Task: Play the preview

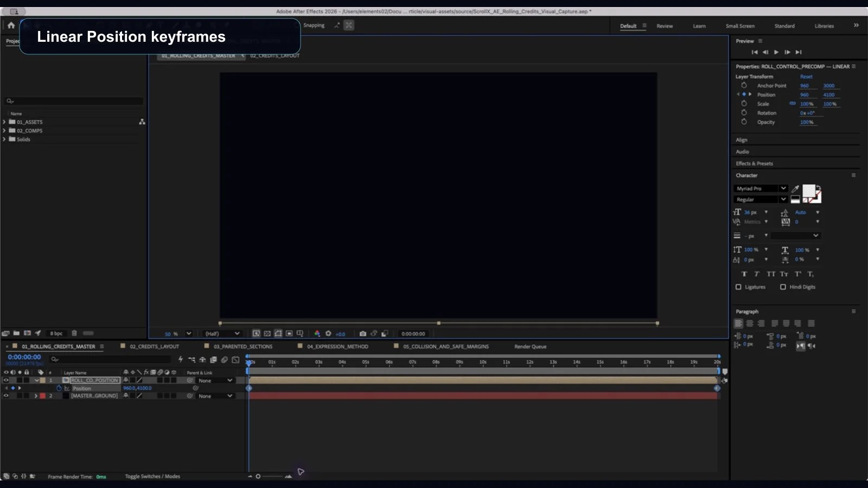Action: coord(776,52)
